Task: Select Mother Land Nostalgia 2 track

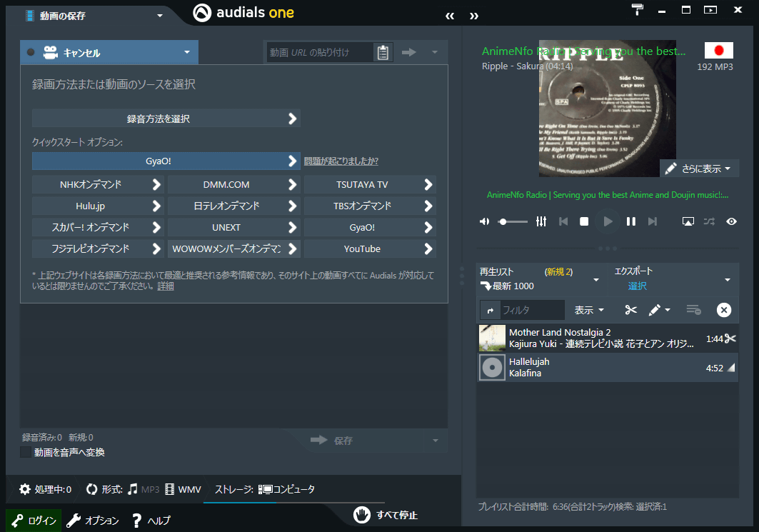Action: point(608,338)
